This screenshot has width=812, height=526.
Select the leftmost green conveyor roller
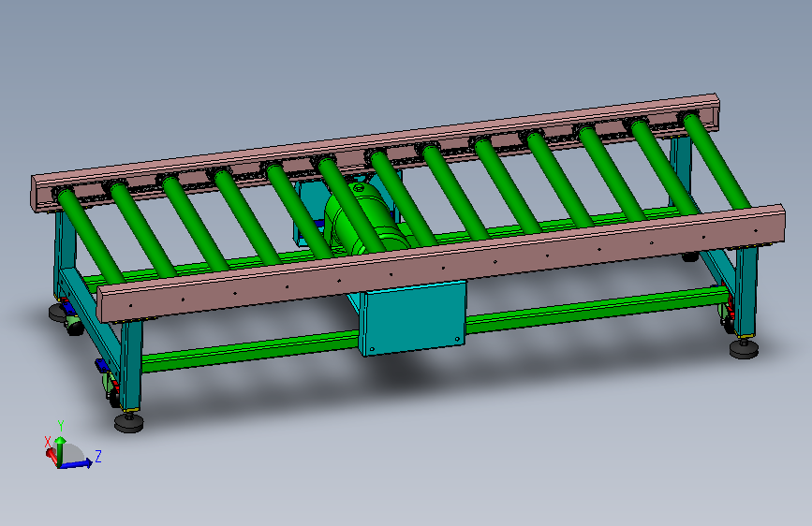coord(91,236)
